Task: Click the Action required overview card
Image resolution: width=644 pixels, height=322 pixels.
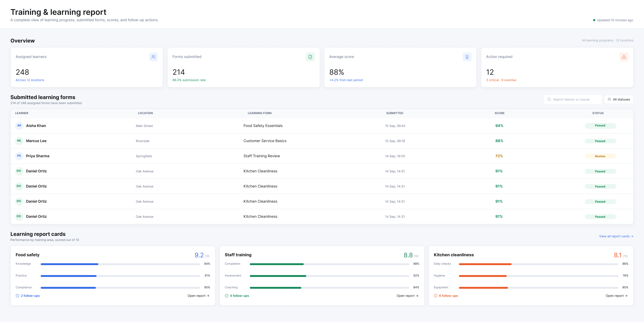Action: pyautogui.click(x=557, y=67)
